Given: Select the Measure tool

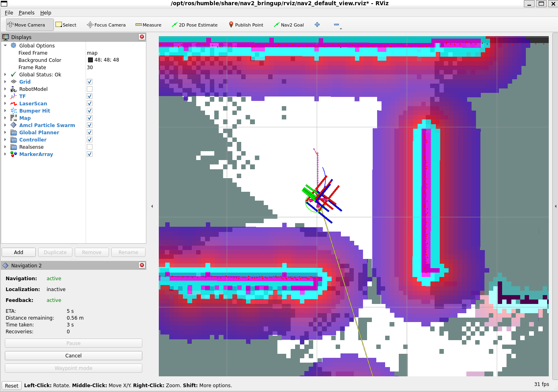Looking at the screenshot, I should [x=148, y=25].
